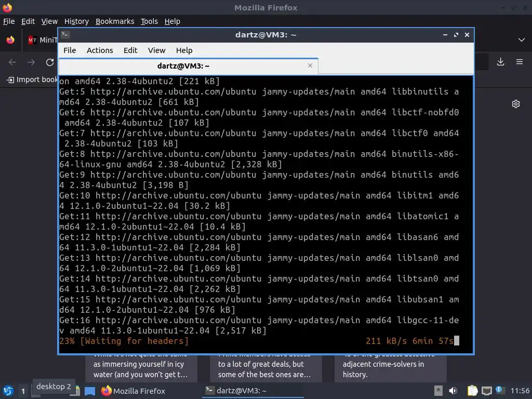Image resolution: width=532 pixels, height=399 pixels.
Task: Click the Get:16 libgcc-11-dev output line
Action: (259, 325)
